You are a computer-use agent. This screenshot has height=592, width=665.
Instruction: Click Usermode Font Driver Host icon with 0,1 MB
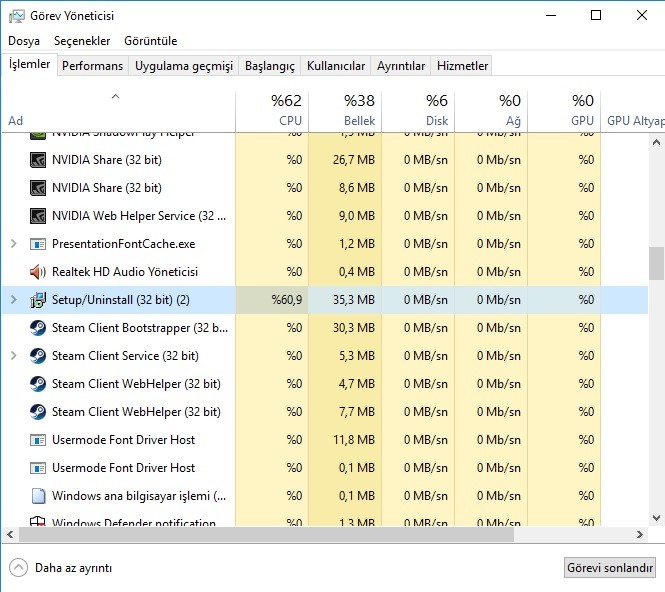coord(38,468)
